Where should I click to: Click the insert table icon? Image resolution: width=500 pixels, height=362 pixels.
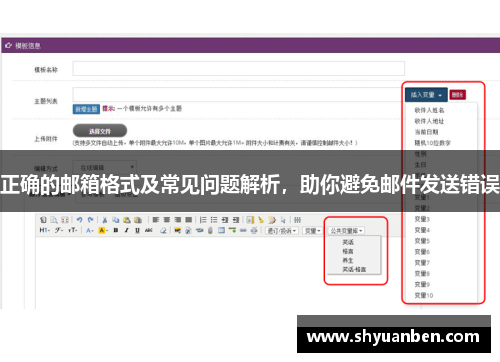coord(221,230)
